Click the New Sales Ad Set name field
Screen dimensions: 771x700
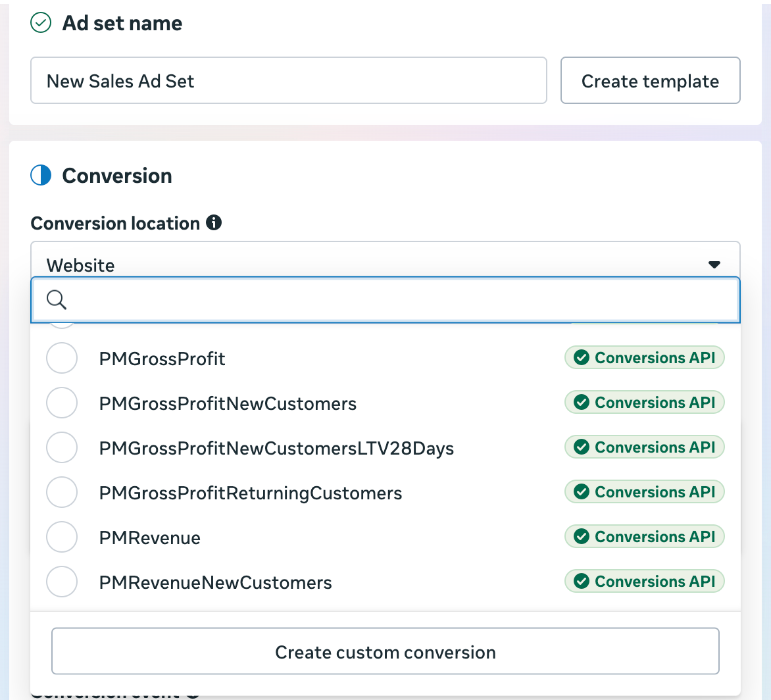[288, 80]
